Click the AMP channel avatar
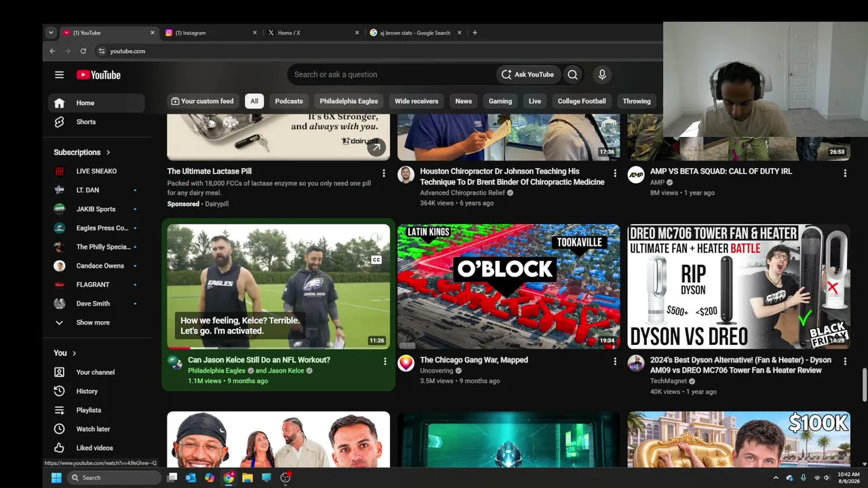 click(635, 175)
